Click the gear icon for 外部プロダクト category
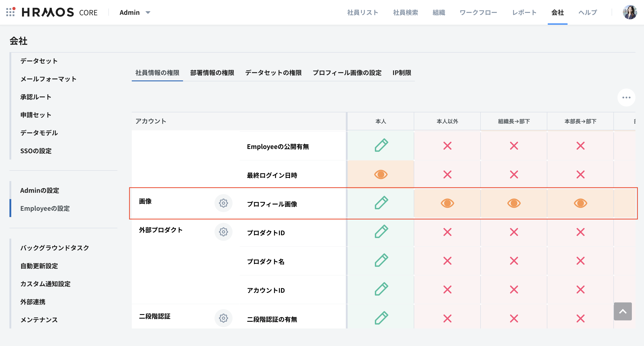 click(x=223, y=232)
